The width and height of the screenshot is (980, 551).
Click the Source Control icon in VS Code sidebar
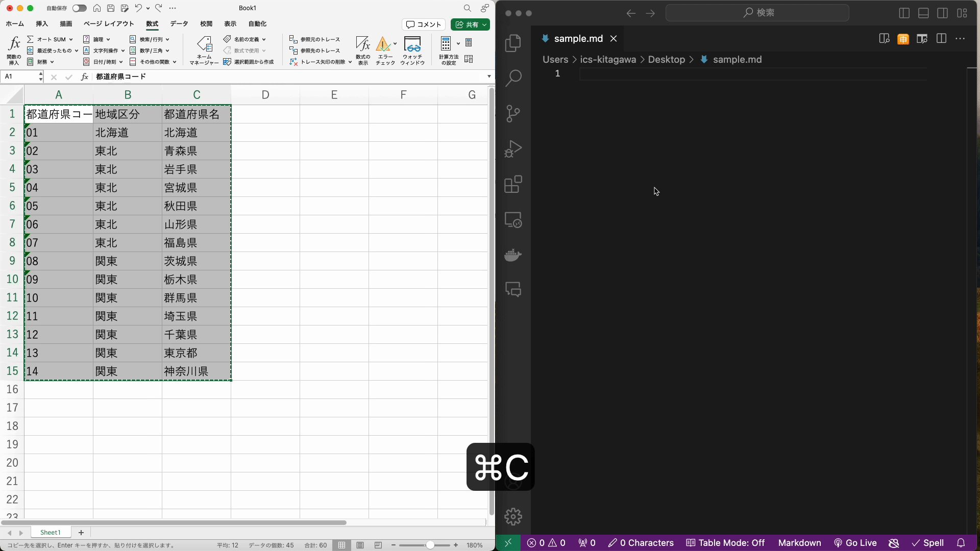pyautogui.click(x=513, y=113)
